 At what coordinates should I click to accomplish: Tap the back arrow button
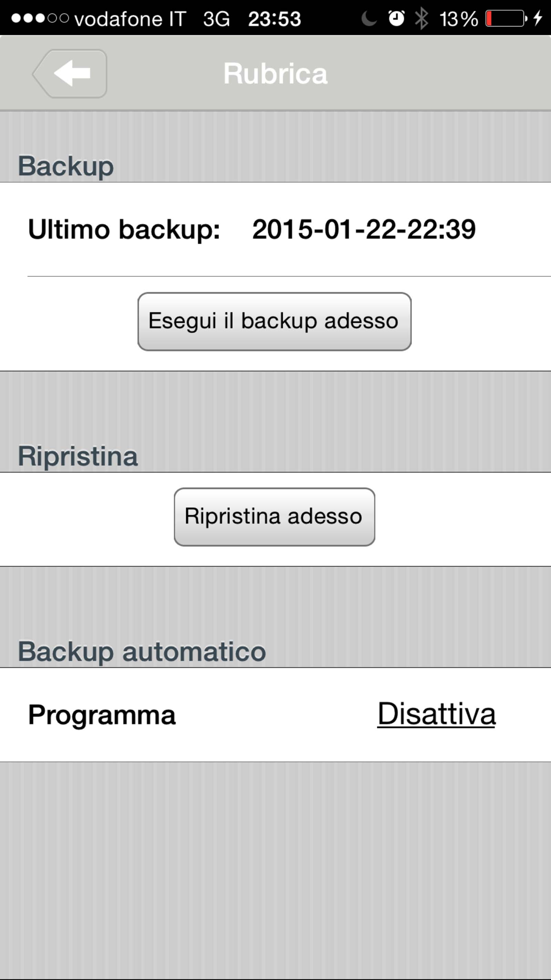click(70, 73)
